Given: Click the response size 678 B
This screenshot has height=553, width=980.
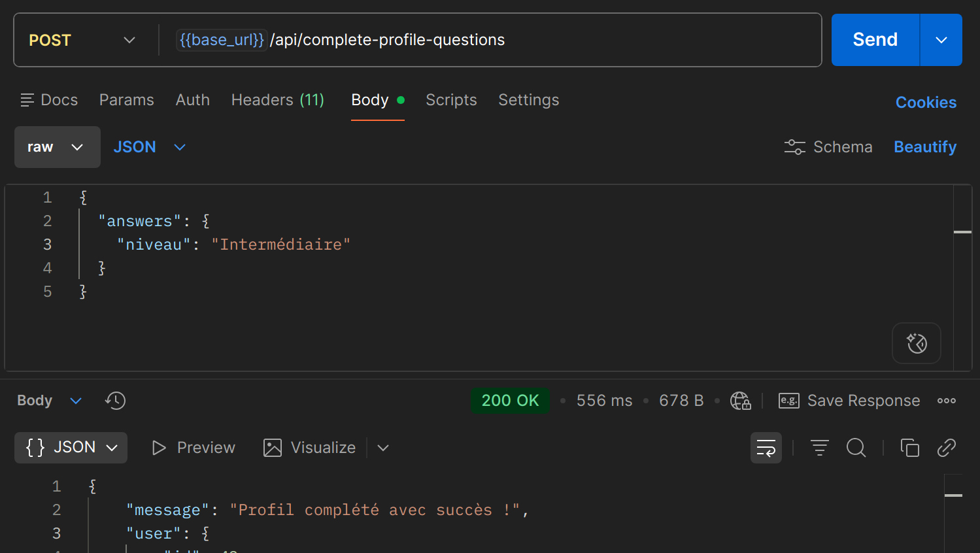Looking at the screenshot, I should [x=681, y=401].
